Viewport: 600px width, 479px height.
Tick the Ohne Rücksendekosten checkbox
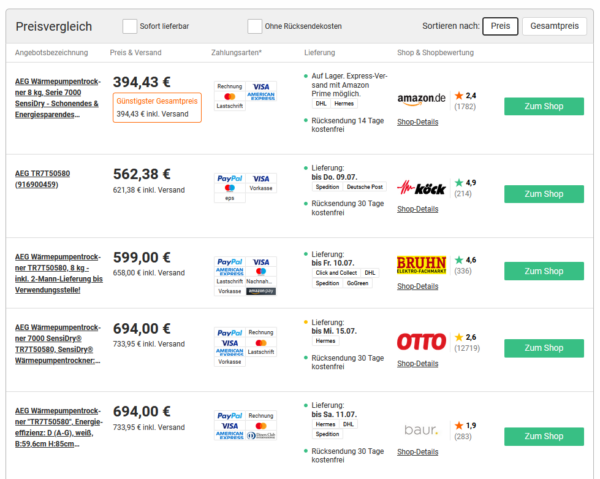(x=254, y=26)
